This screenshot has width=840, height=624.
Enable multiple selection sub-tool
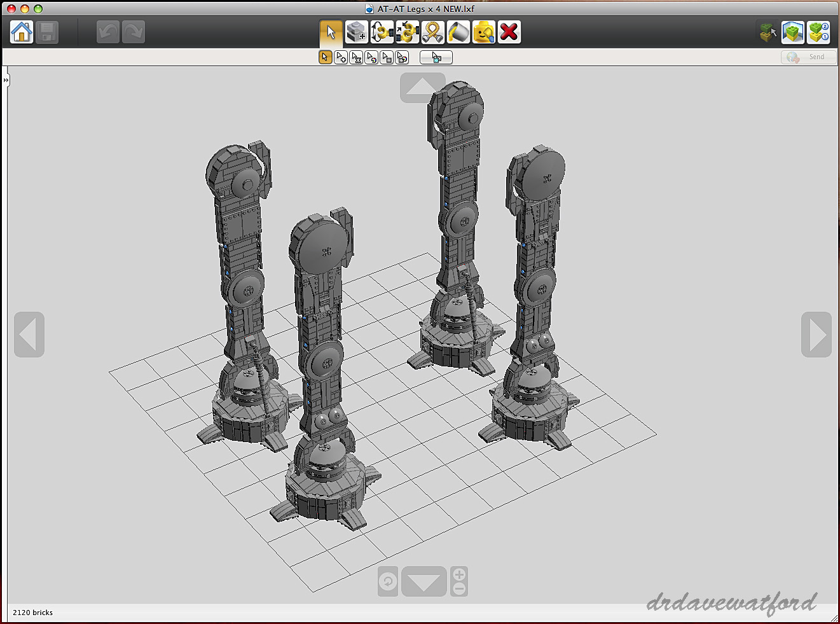coord(341,57)
